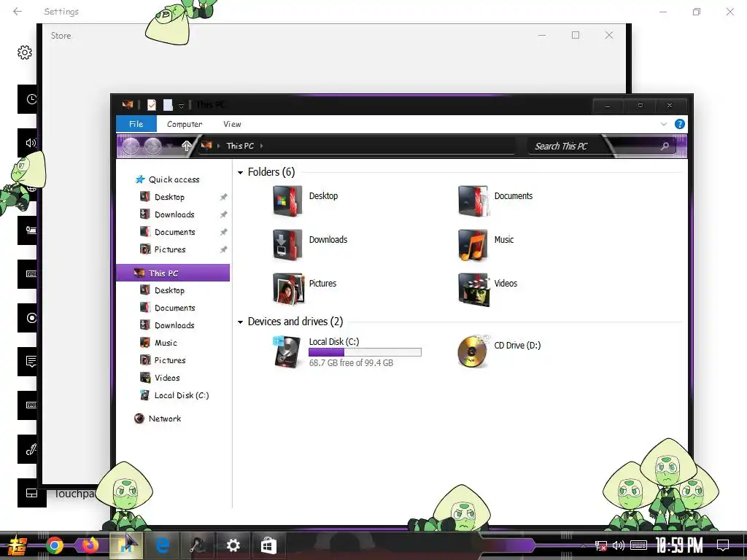Open Settings gear on the taskbar
Screen dimensions: 747x560
233,545
